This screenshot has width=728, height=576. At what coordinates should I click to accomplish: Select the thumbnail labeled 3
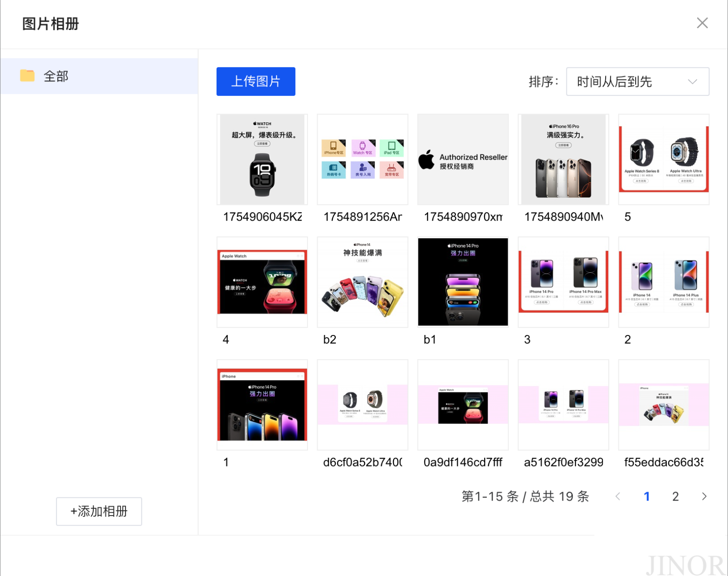click(x=563, y=282)
